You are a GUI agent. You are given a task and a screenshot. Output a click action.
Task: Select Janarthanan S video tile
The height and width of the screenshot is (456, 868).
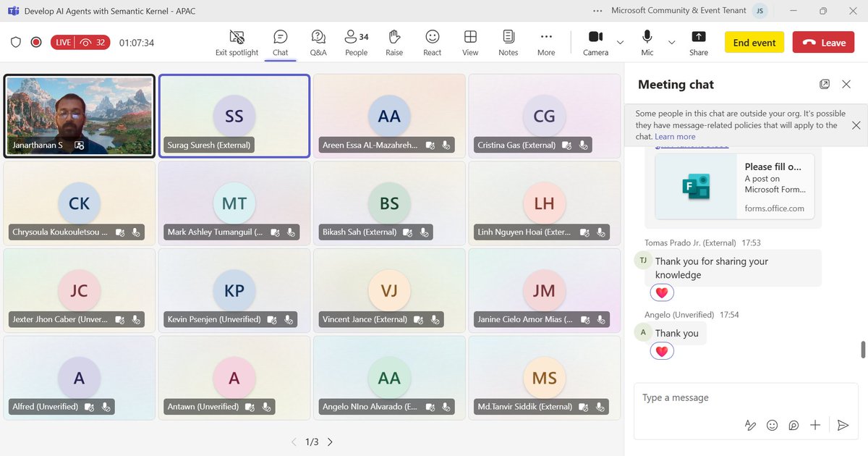click(x=79, y=116)
